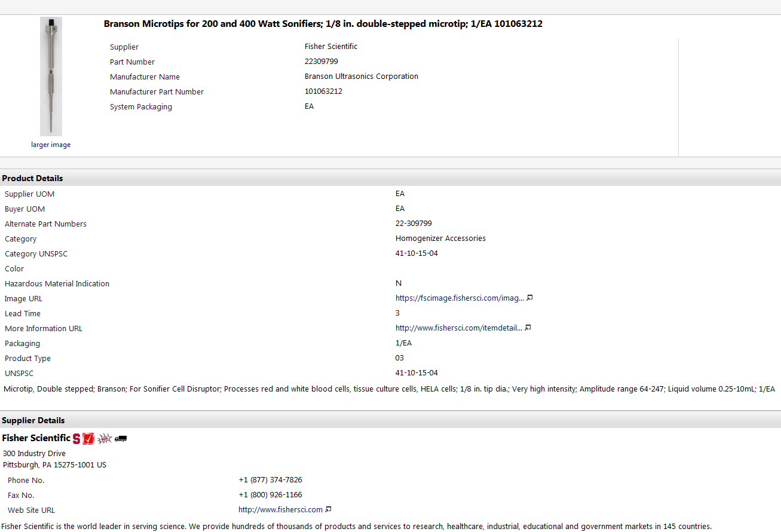Click the red S supplier badge icon
Screen dimensions: 781x532
(x=76, y=439)
